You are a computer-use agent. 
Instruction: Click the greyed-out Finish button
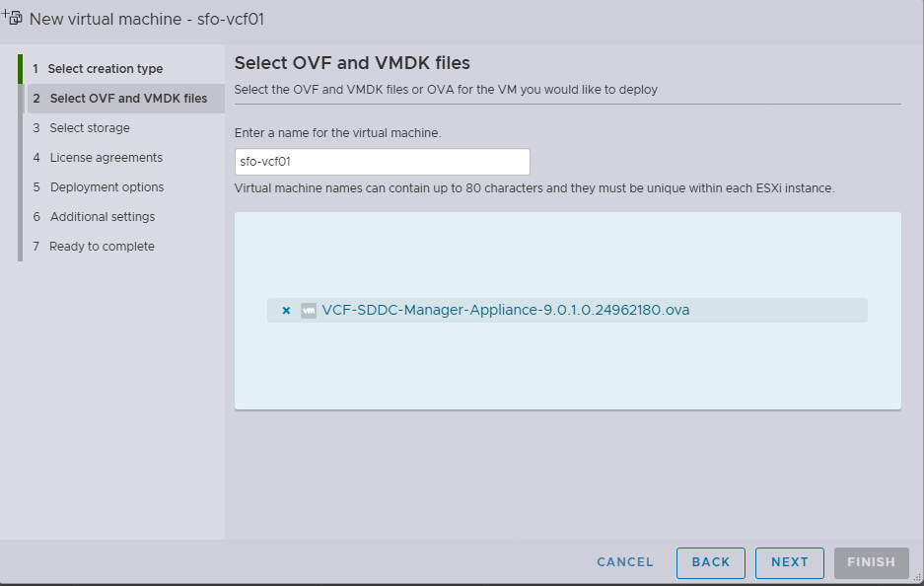coord(871,562)
